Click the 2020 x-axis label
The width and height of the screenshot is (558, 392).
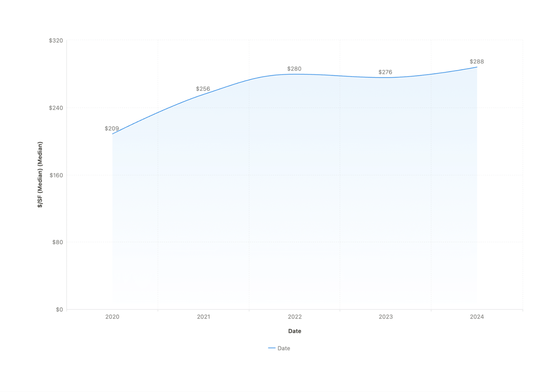(112, 317)
